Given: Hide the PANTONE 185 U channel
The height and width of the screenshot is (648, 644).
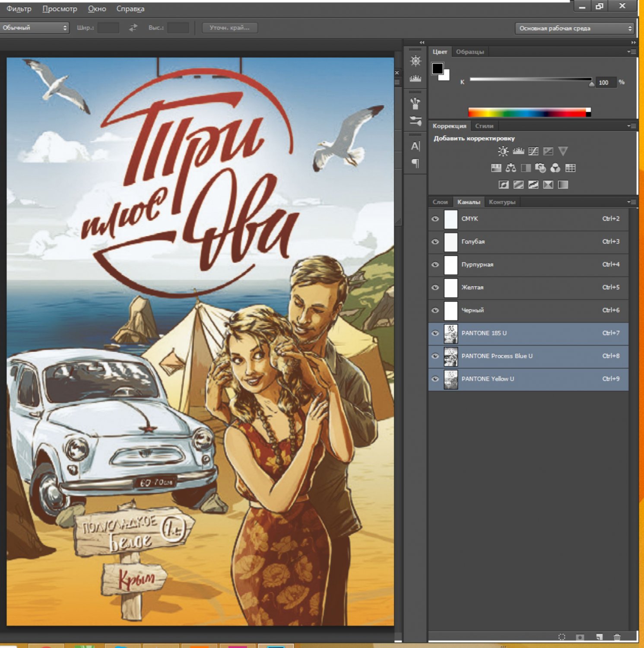Looking at the screenshot, I should pyautogui.click(x=435, y=334).
